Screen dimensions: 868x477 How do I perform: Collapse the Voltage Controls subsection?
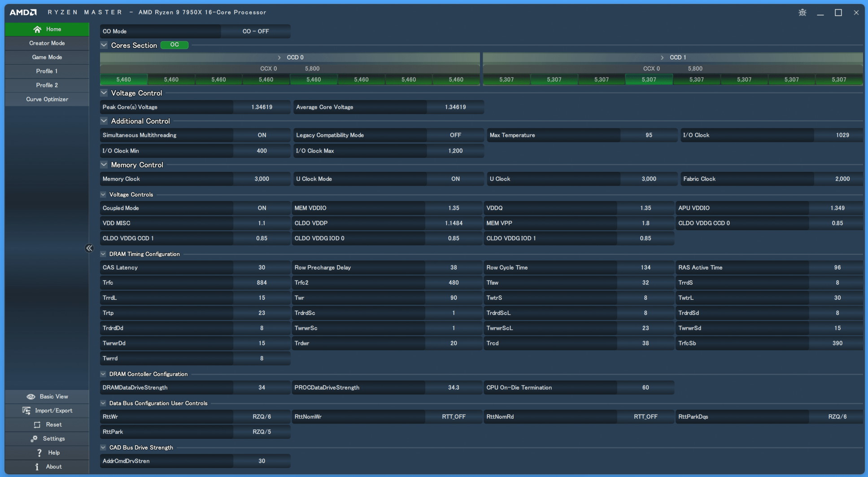tap(103, 195)
